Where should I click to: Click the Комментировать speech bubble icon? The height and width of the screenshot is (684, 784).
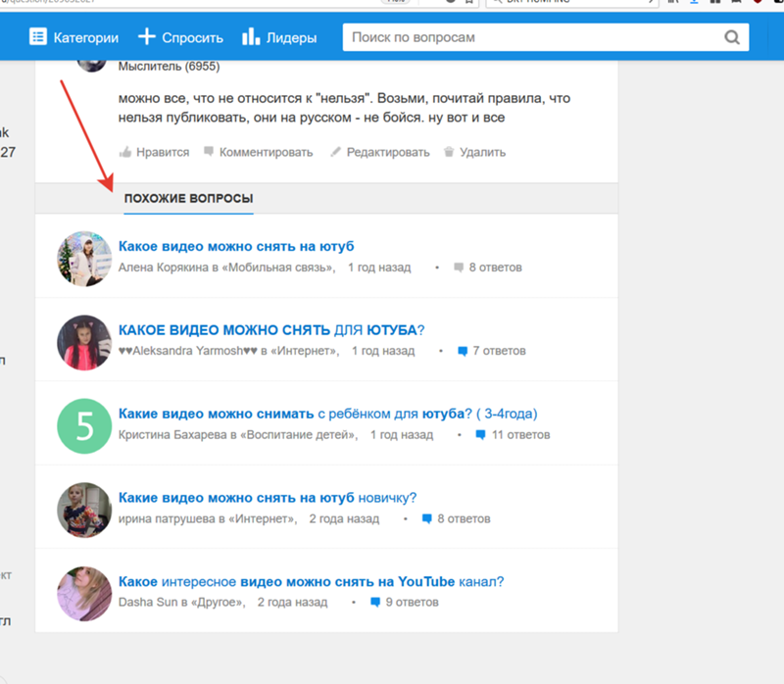[209, 152]
